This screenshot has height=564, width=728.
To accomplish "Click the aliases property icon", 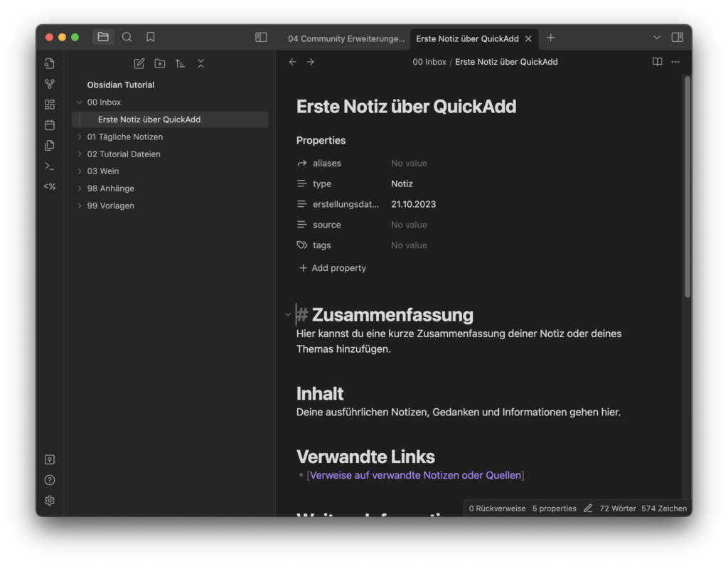I will pos(301,163).
